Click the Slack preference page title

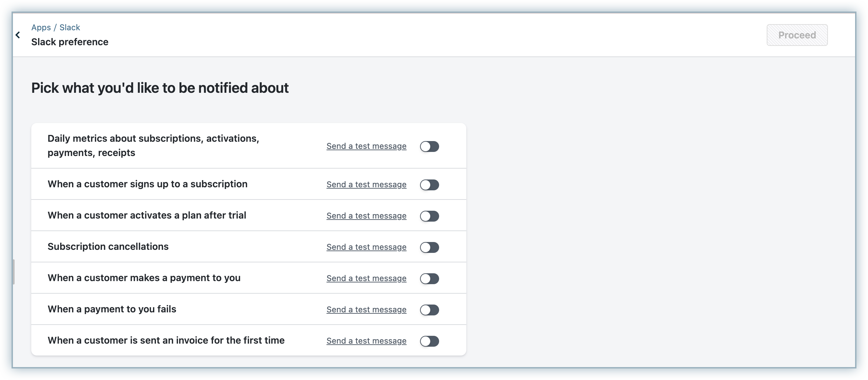(70, 42)
